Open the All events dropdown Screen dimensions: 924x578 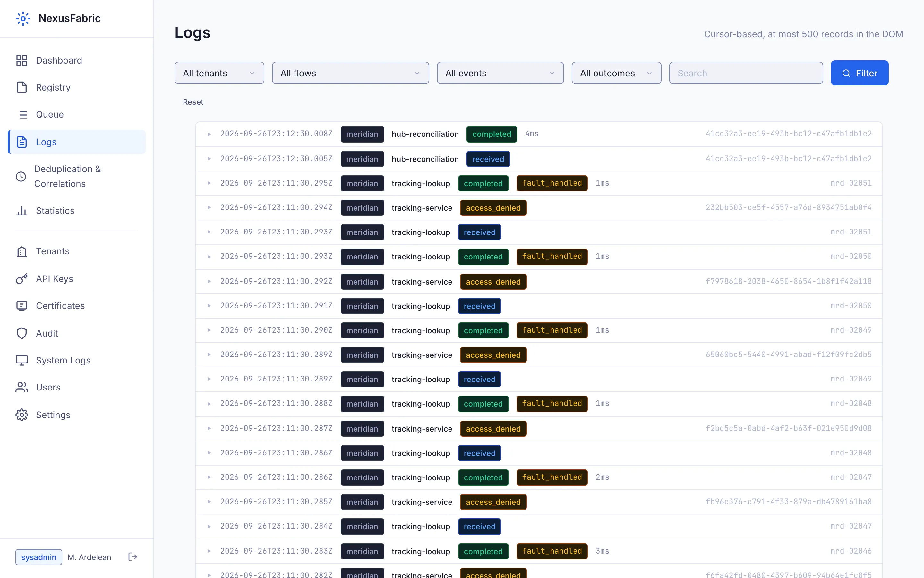[x=500, y=73]
